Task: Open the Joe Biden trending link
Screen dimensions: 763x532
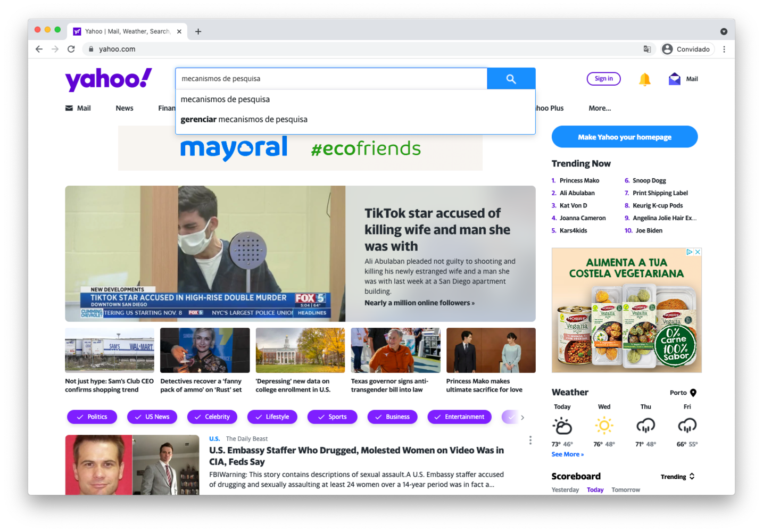Action: coord(649,230)
